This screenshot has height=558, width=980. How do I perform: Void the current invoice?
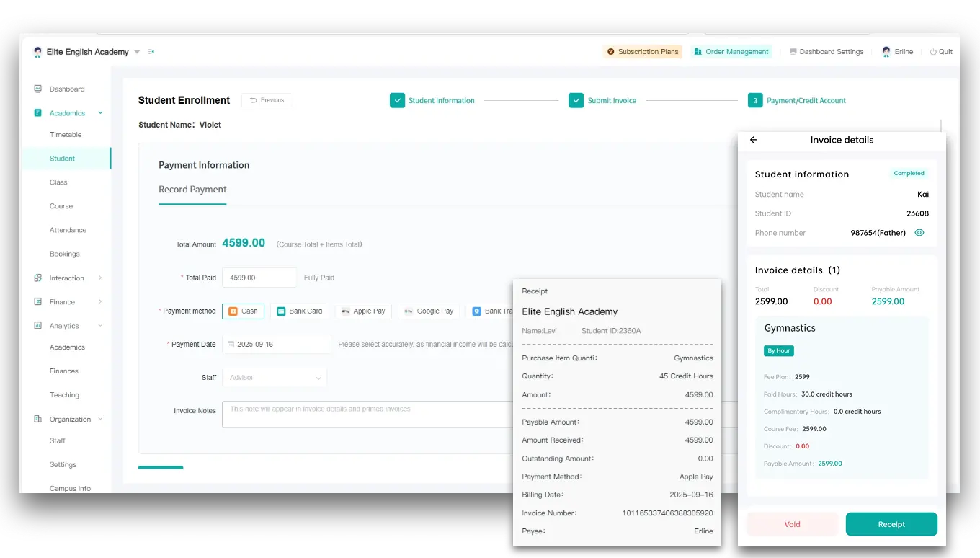click(x=792, y=524)
